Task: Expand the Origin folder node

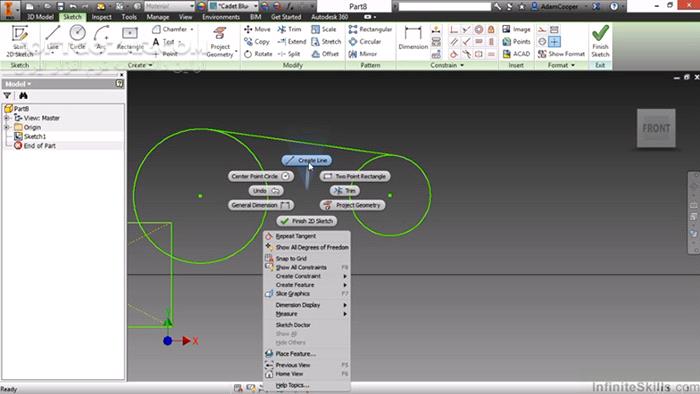Action: pyautogui.click(x=7, y=128)
